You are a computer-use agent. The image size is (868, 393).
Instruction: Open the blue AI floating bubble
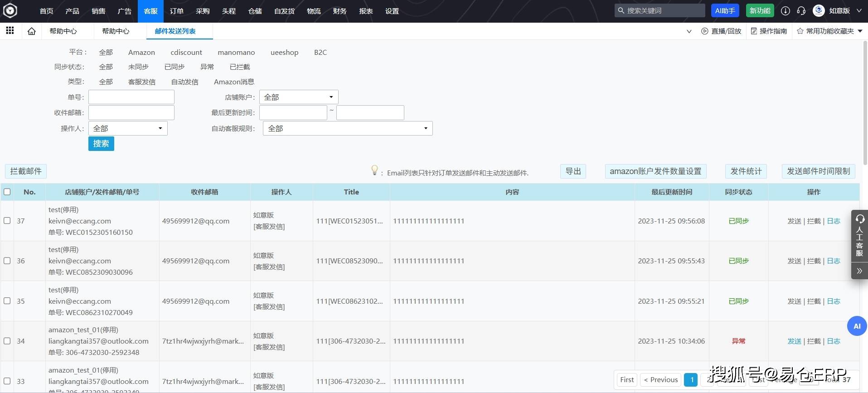tap(857, 326)
